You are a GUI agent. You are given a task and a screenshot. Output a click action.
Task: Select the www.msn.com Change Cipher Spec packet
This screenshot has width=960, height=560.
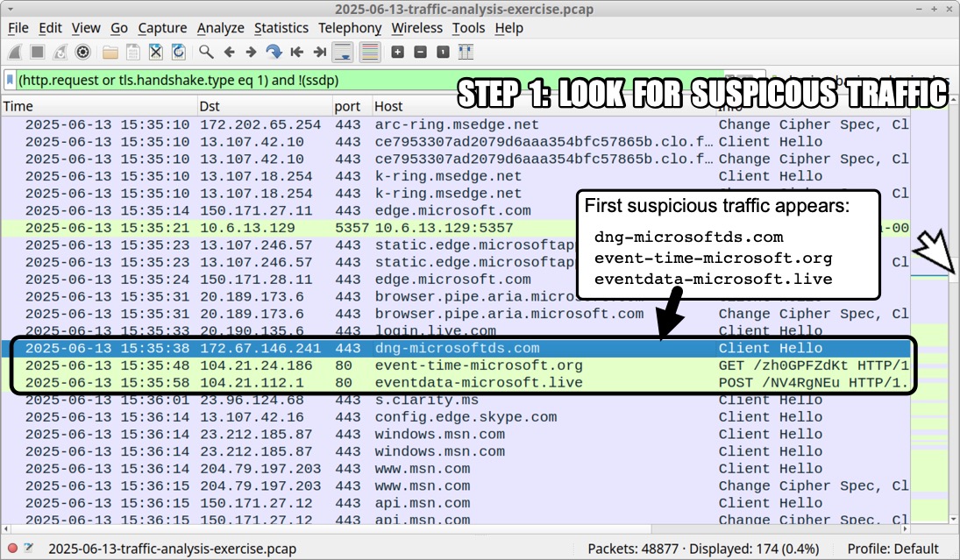(x=456, y=486)
